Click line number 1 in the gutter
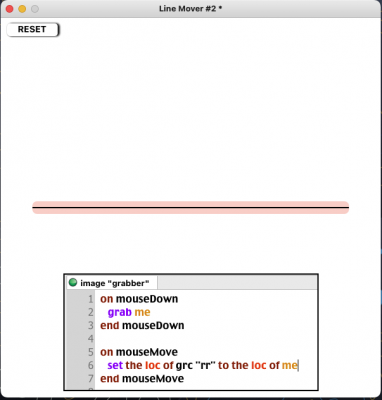The height and width of the screenshot is (400, 382). coord(91,299)
